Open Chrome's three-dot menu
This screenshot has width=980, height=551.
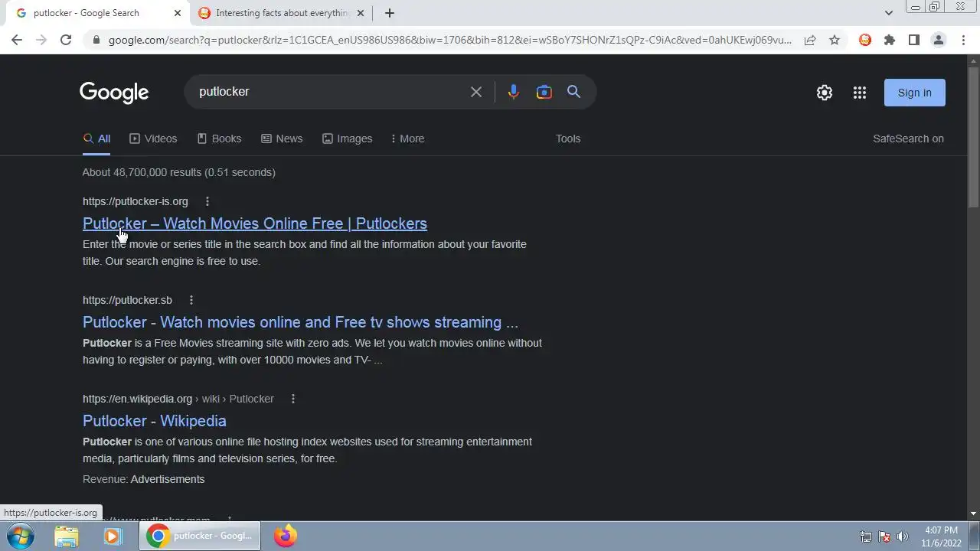coord(963,40)
